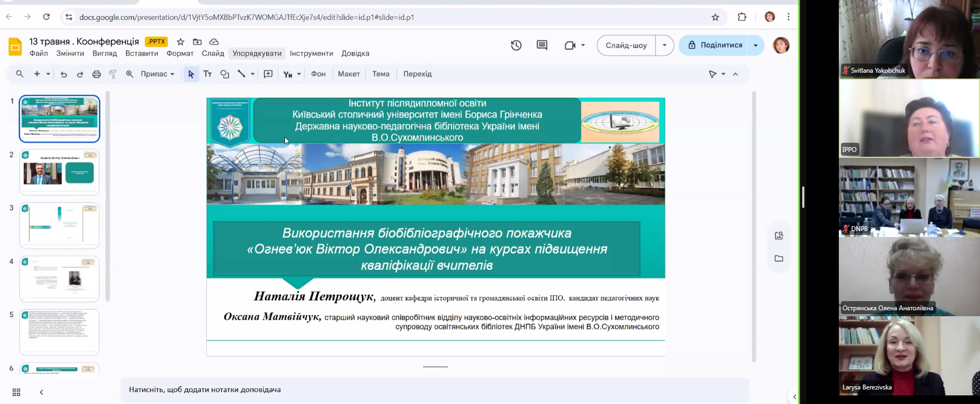Image resolution: width=980 pixels, height=404 pixels.
Task: Open the Вставити menu
Action: click(142, 53)
